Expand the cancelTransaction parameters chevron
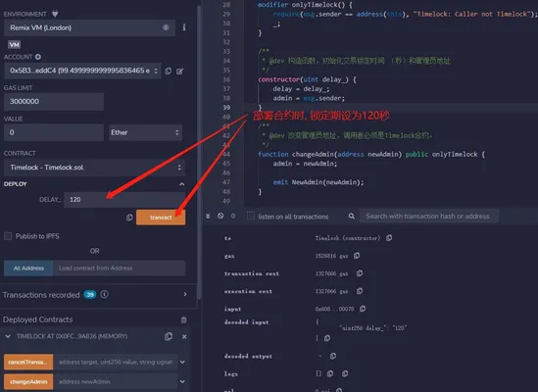 [x=182, y=362]
